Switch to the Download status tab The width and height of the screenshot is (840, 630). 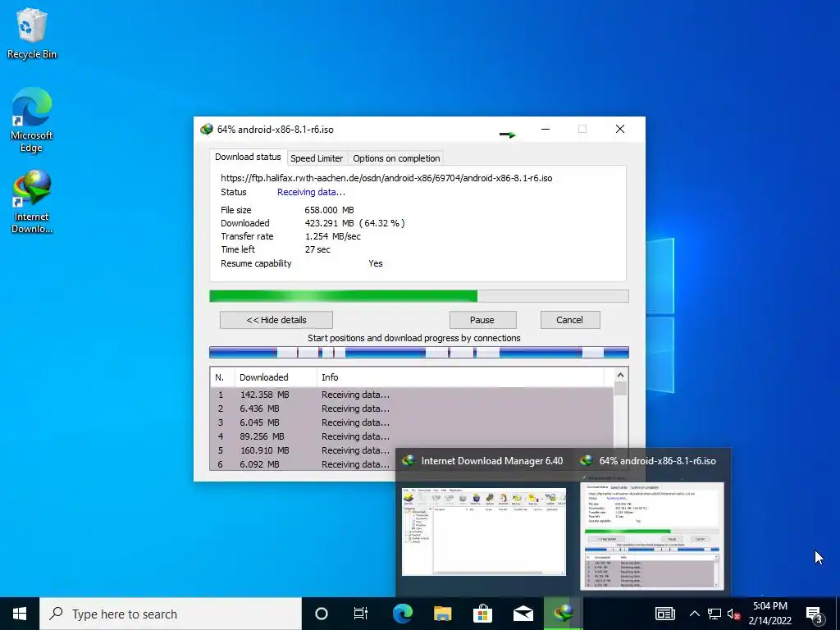248,157
